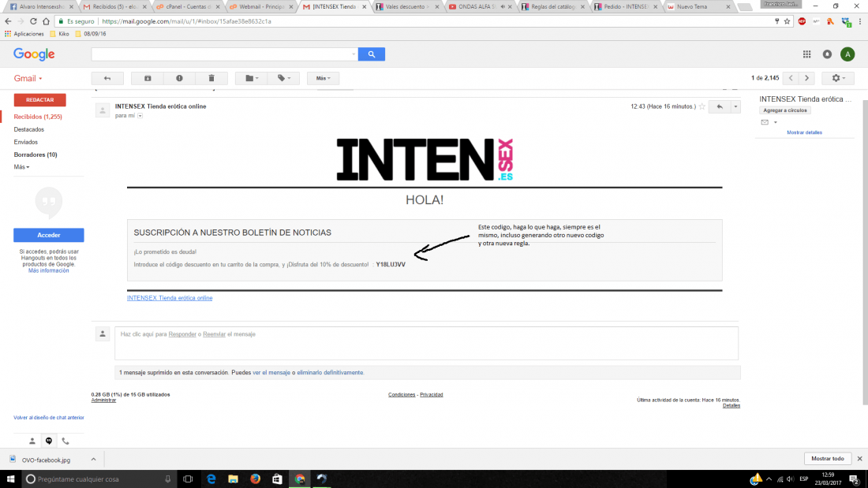Open Hangouts contacts icon
Image resolution: width=868 pixels, height=488 pixels.
pos(32,441)
